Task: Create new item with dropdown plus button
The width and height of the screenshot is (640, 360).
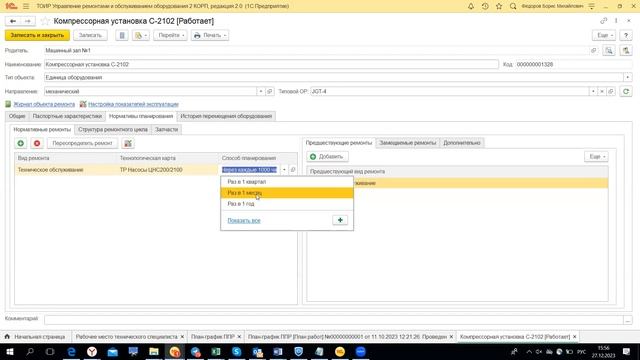Action: pyautogui.click(x=340, y=220)
